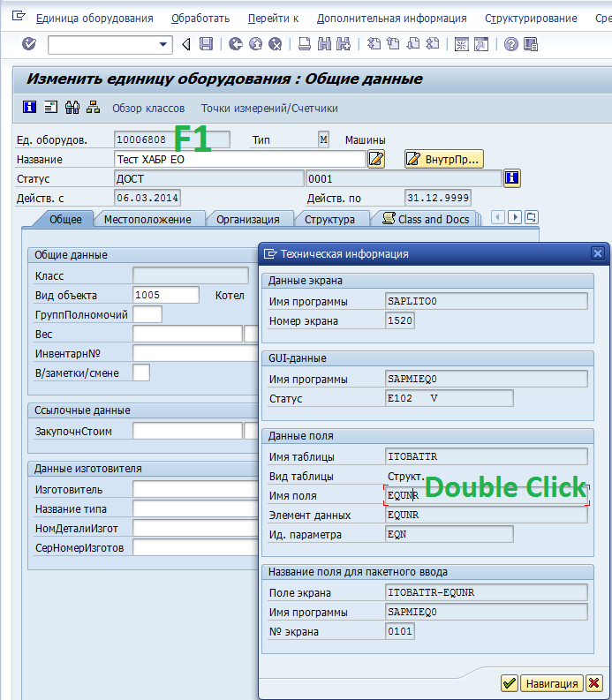Click the Поле экрана field ITOBATTR-EQUNR
Screen dimensions: 612x700
pos(486,592)
